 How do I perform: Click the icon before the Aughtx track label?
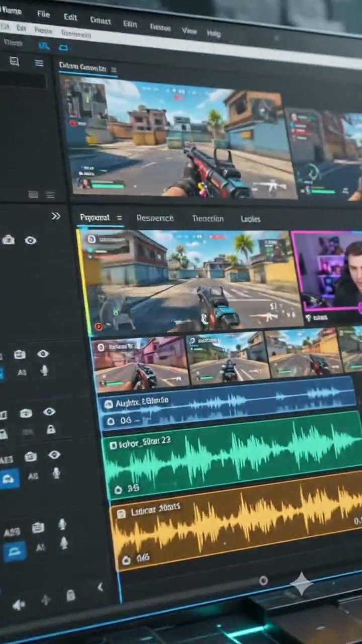click(108, 404)
